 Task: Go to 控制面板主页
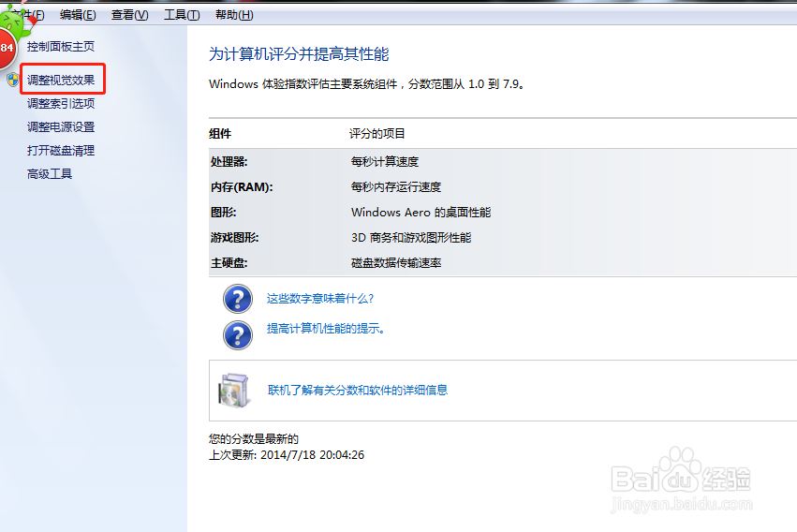(61, 47)
